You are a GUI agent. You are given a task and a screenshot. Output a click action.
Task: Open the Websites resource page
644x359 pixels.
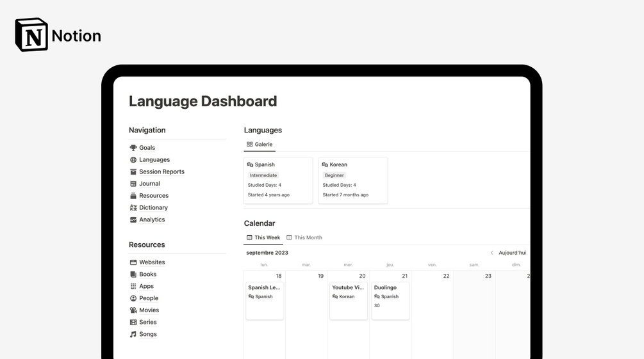pyautogui.click(x=152, y=262)
